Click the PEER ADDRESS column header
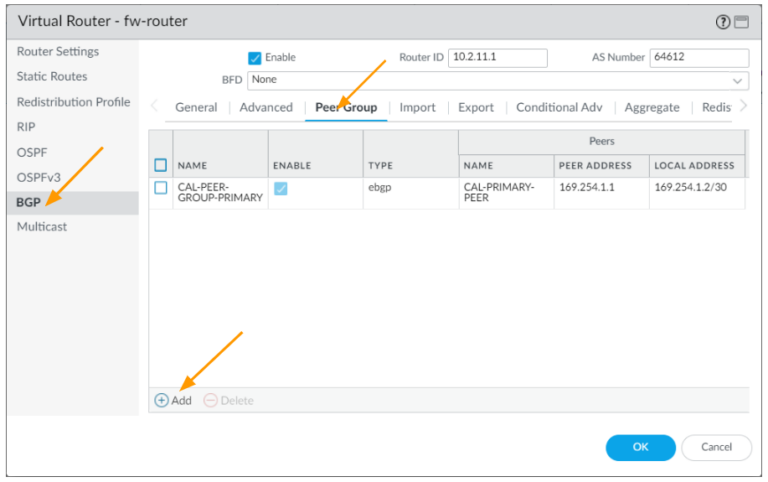Image resolution: width=768 pixels, height=482 pixels. tap(595, 166)
